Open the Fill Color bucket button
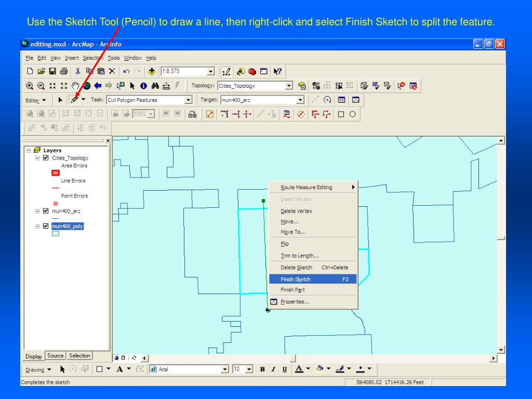This screenshot has height=399, width=532. [320, 369]
